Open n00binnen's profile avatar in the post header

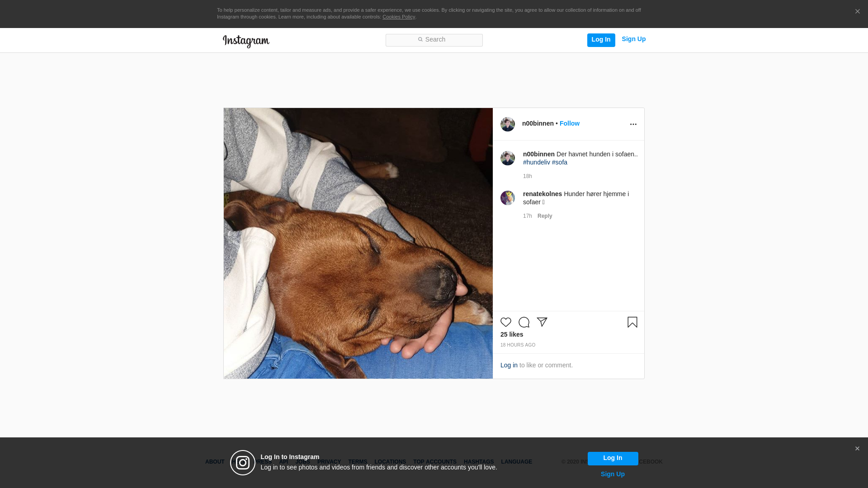(507, 124)
